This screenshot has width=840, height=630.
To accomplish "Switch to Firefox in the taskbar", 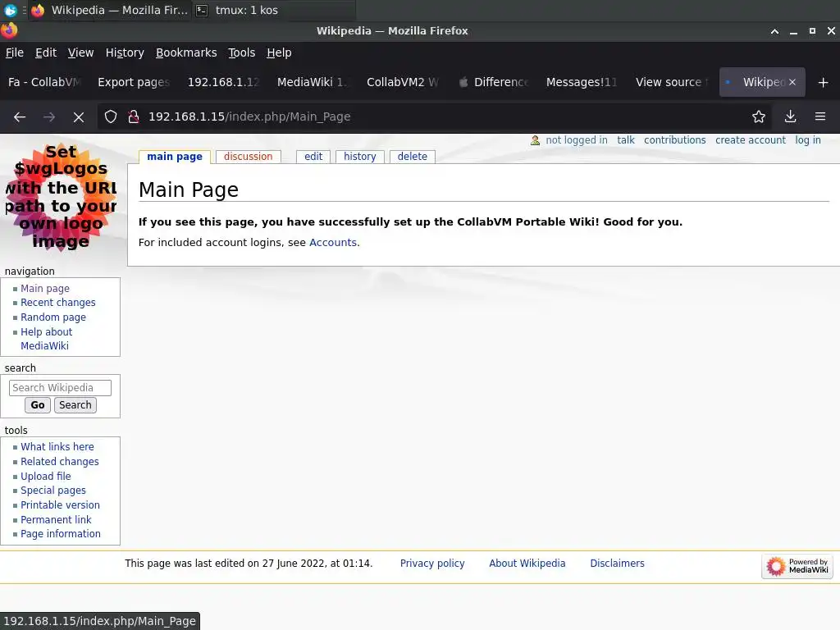I will (111, 10).
